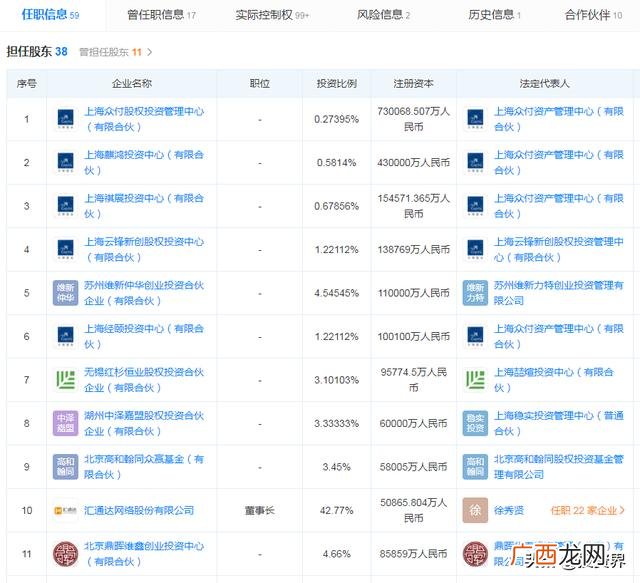Viewport: 640px width, 583px height.
Task: Click 维新仲华 logo in row 5
Action: tap(65, 293)
